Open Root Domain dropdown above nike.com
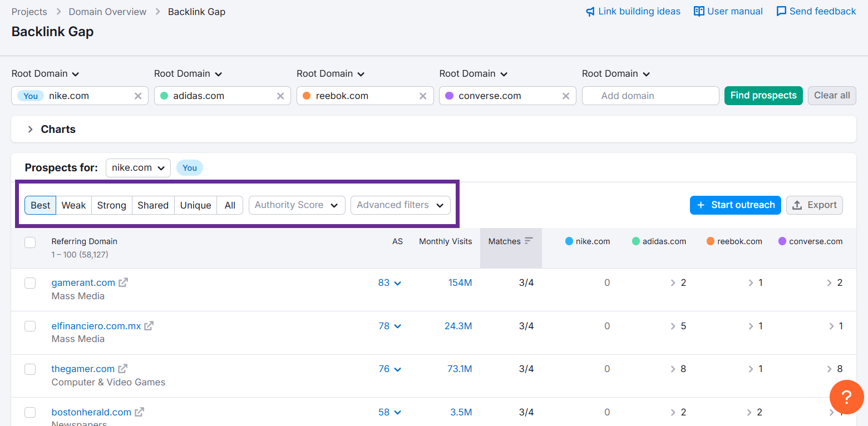Screen dimensions: 868x426 coord(46,73)
